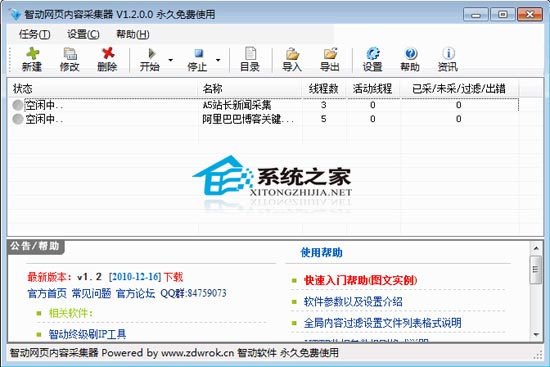Image resolution: width=550 pixels, height=367 pixels.
Task: Open the 目录 (Directory) document icon
Action: pyautogui.click(x=250, y=53)
